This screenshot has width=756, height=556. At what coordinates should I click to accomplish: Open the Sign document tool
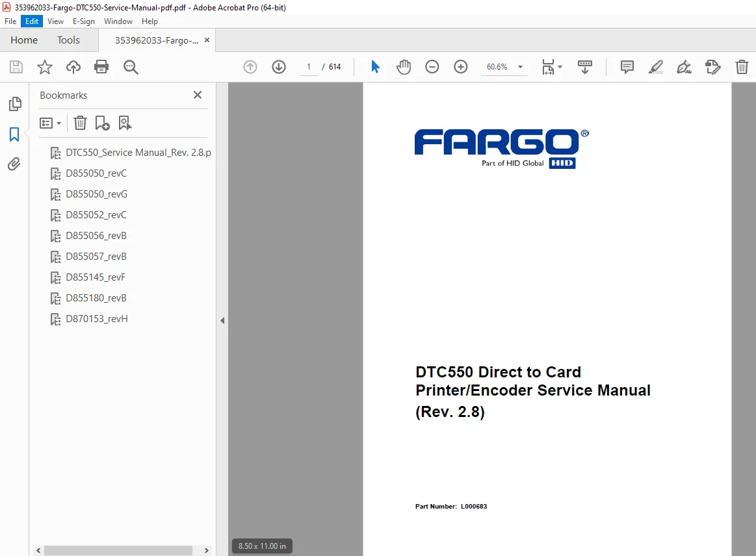pyautogui.click(x=684, y=67)
